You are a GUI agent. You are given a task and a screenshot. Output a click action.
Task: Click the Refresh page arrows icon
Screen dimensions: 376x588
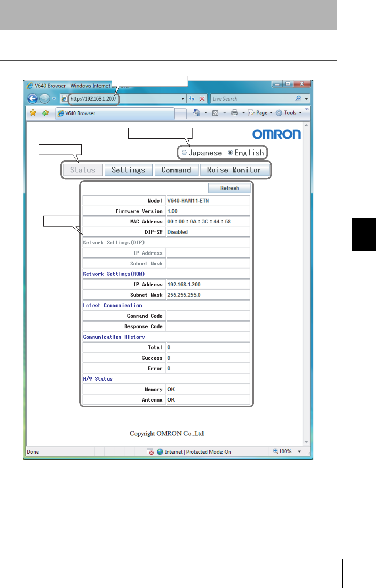tap(192, 99)
